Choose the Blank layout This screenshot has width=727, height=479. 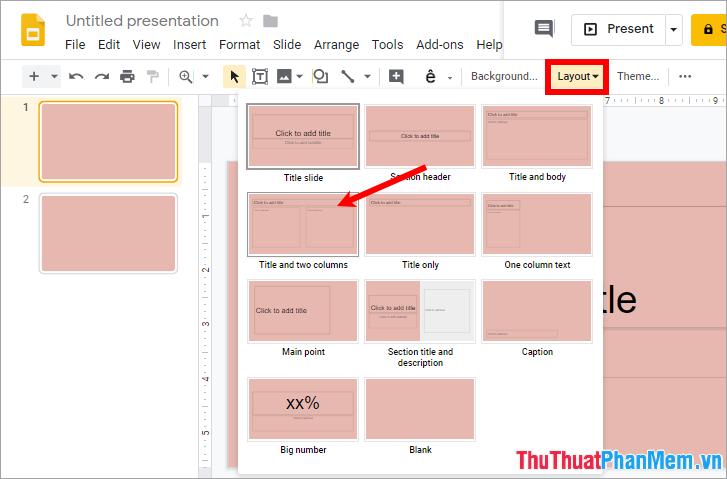point(420,409)
